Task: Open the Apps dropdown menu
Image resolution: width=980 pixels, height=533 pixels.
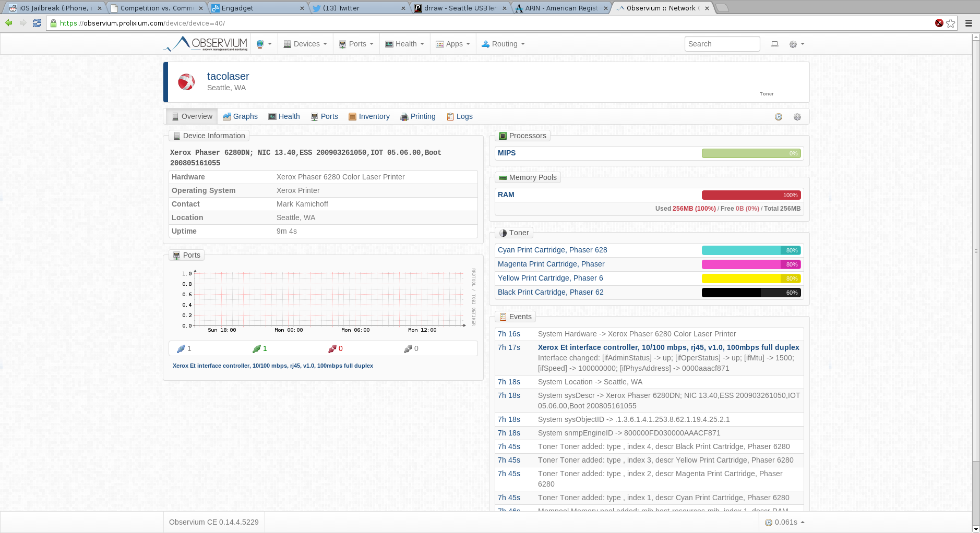Action: click(453, 44)
